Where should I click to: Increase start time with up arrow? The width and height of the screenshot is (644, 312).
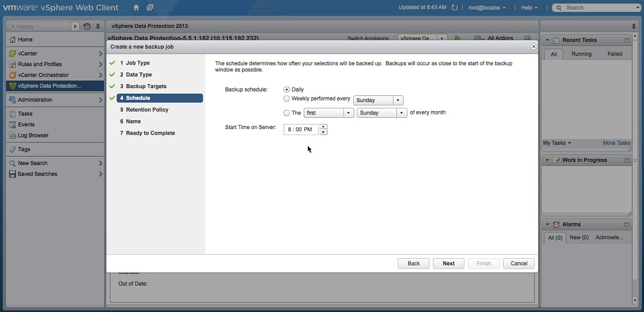323,127
